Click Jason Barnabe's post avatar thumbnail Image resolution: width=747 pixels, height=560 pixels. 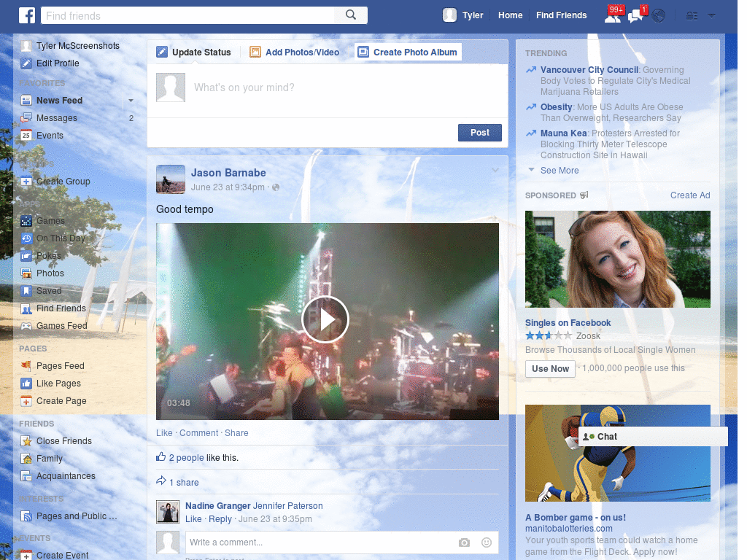coord(171,179)
